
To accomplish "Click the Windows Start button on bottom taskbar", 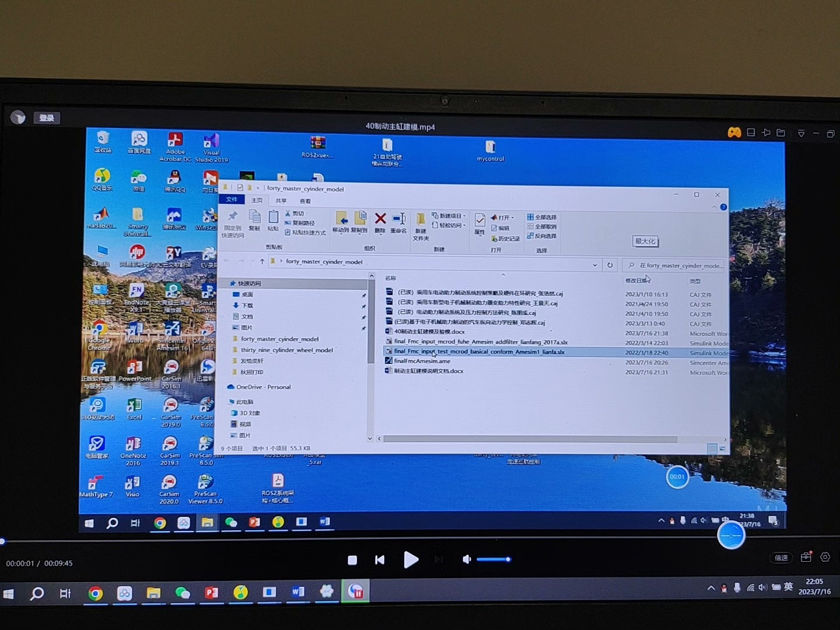I will click(8, 594).
